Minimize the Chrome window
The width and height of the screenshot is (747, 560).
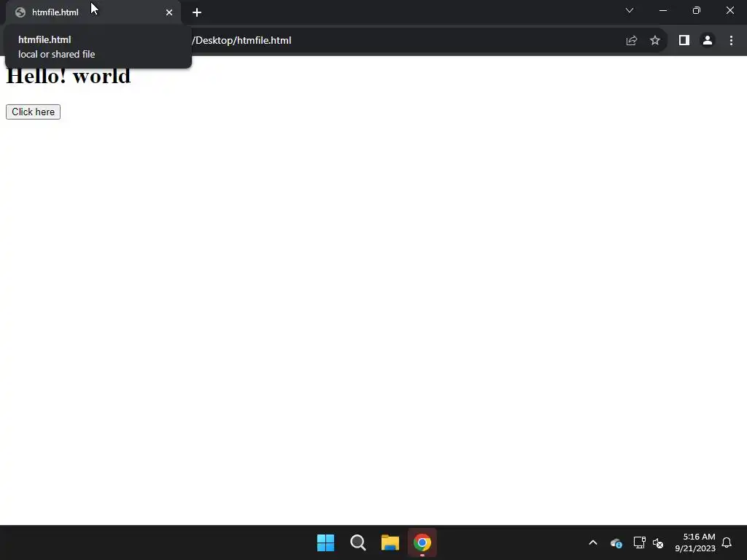pyautogui.click(x=663, y=10)
